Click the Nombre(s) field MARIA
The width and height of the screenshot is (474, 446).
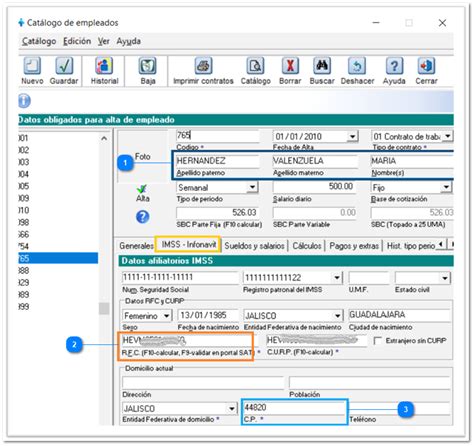coord(412,161)
